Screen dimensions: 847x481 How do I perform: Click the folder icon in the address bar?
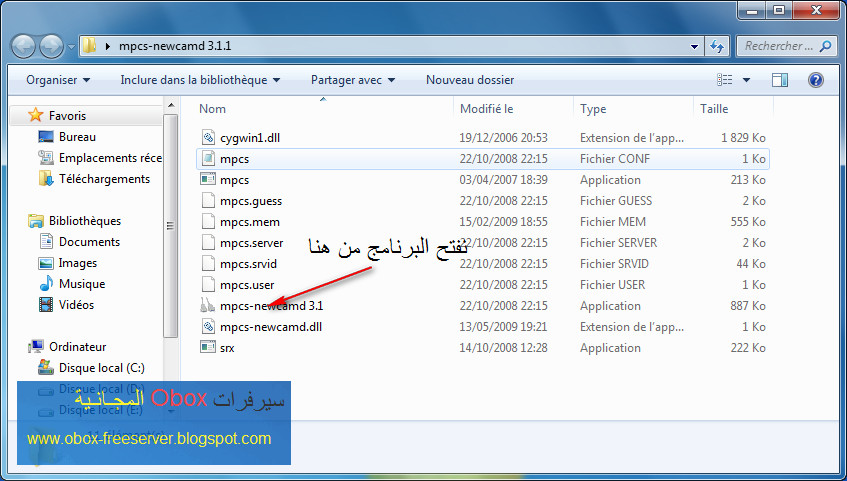(89, 46)
